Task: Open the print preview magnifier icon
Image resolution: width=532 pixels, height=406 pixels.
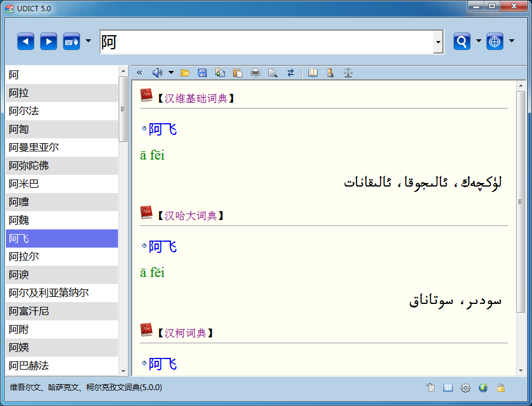Action: [272, 73]
